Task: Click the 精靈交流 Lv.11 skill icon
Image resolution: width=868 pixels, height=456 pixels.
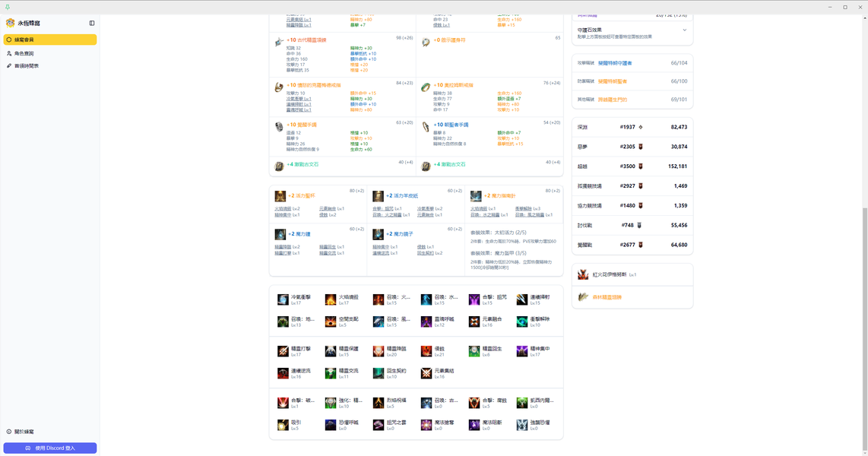Action: point(331,374)
